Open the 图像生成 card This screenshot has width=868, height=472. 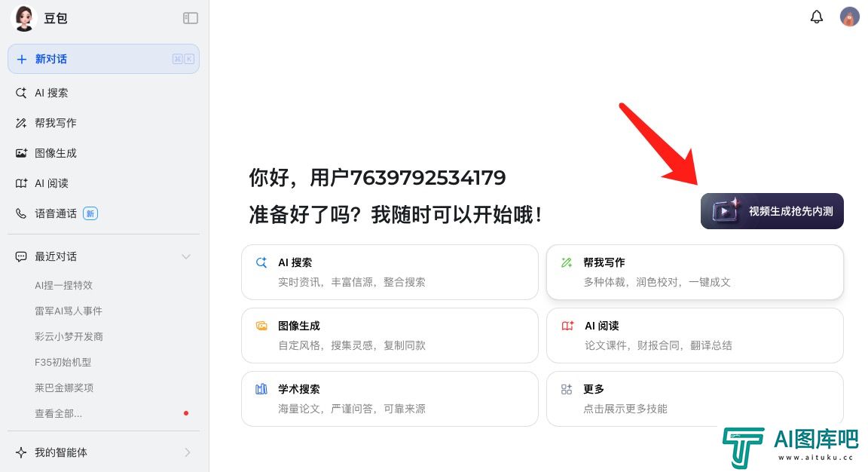click(x=390, y=336)
